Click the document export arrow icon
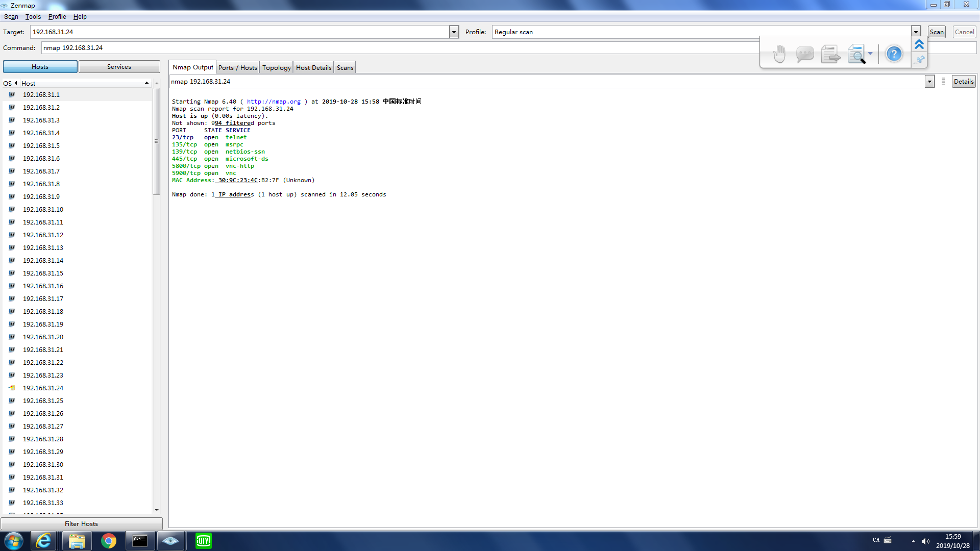This screenshot has height=551, width=980. (830, 54)
